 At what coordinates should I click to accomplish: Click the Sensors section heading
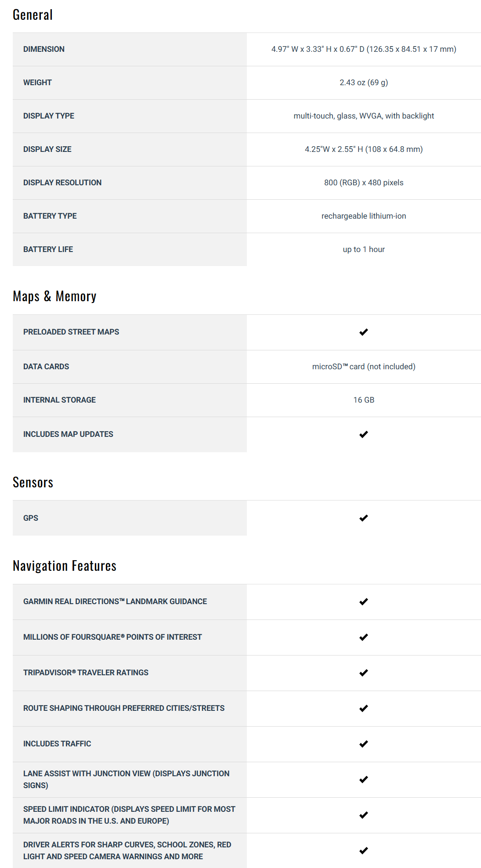33,483
